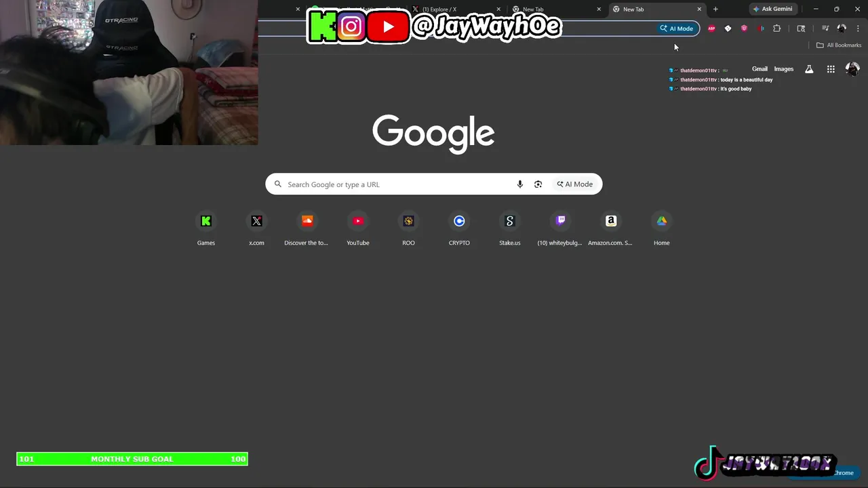This screenshot has width=868, height=488.
Task: Open the Adblock Plus extension
Action: click(x=711, y=28)
